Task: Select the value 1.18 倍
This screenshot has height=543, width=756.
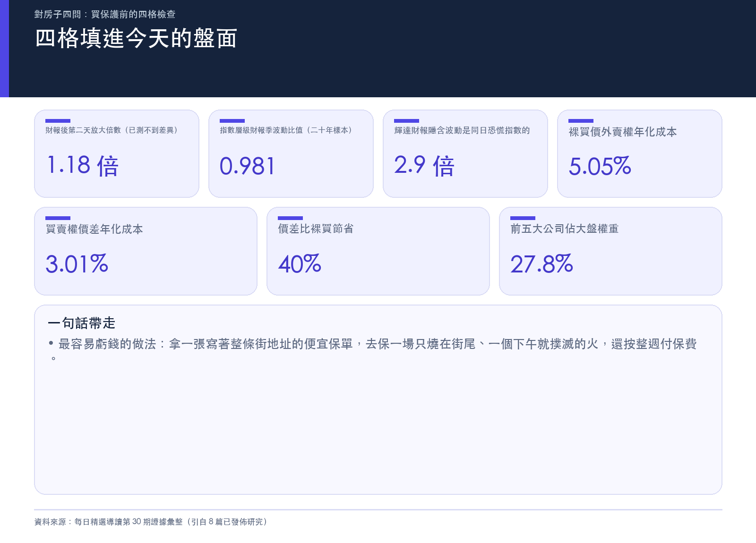Action: [x=82, y=166]
